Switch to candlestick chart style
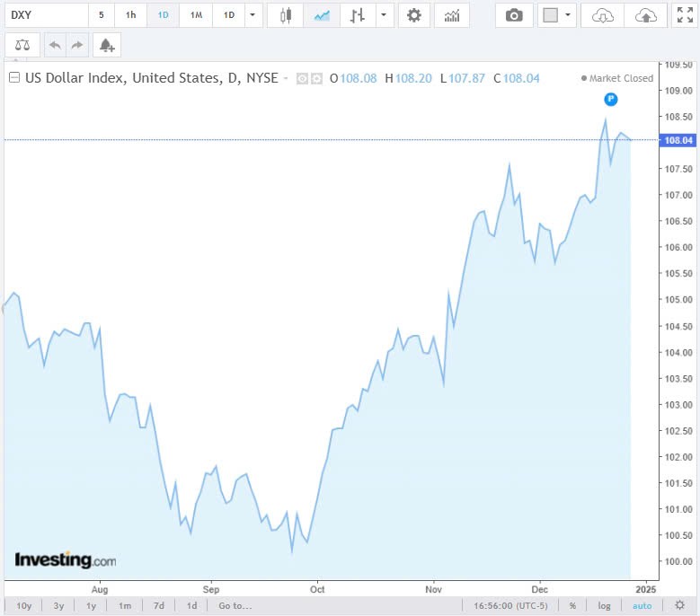The width and height of the screenshot is (700, 616). coord(286,15)
